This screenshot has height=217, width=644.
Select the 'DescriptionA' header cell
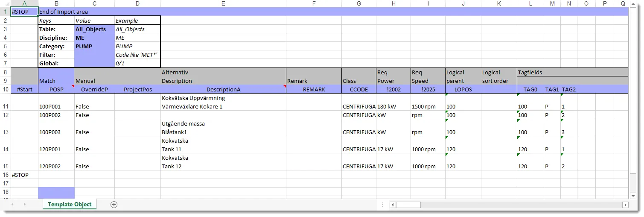coord(223,89)
